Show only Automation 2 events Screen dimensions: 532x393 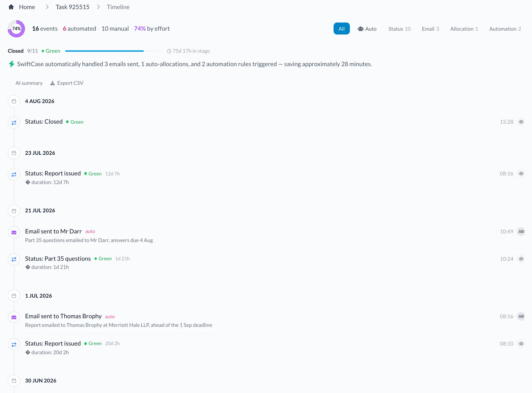click(x=505, y=29)
